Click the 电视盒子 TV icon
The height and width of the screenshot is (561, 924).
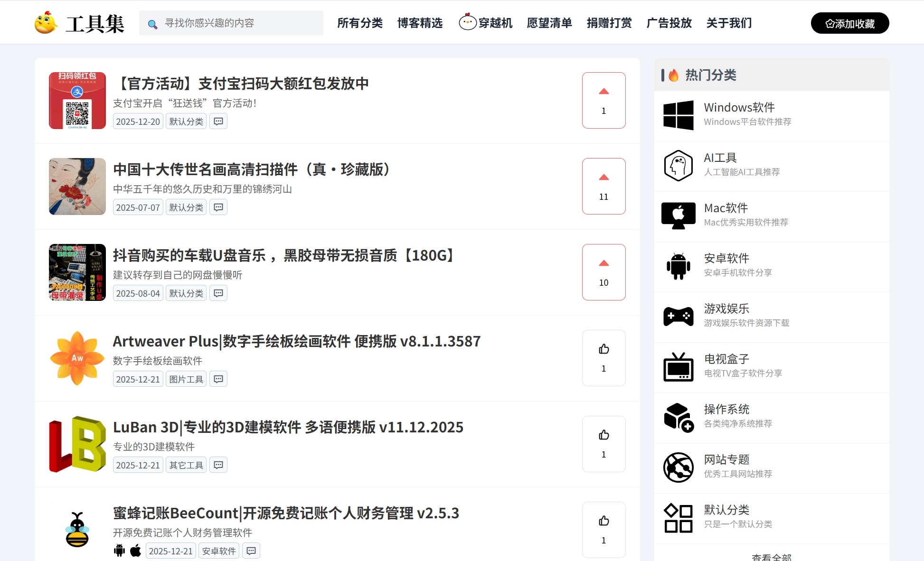coord(678,367)
